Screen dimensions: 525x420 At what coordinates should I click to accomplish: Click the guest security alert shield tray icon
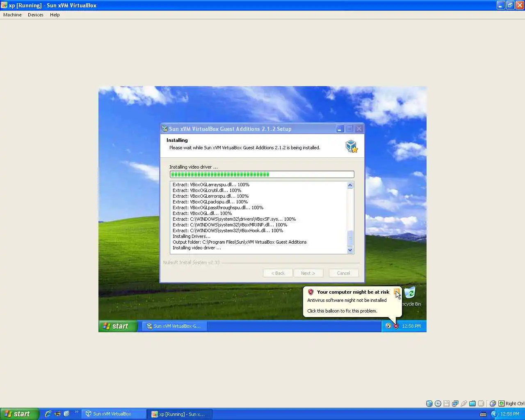[x=396, y=326]
